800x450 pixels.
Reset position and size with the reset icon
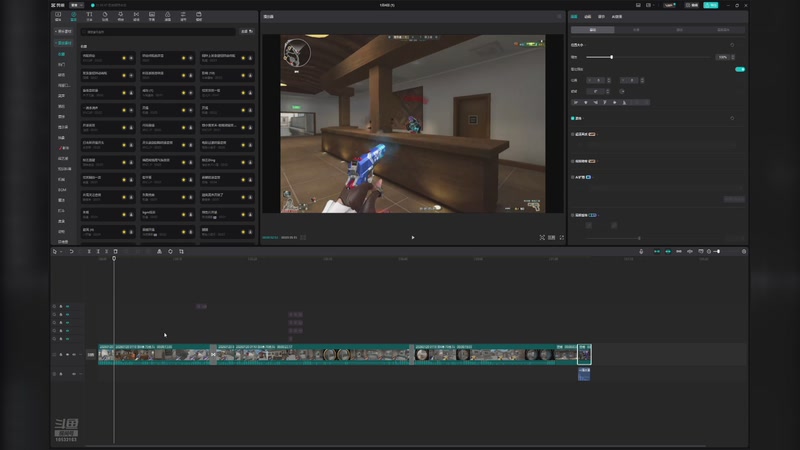(731, 45)
